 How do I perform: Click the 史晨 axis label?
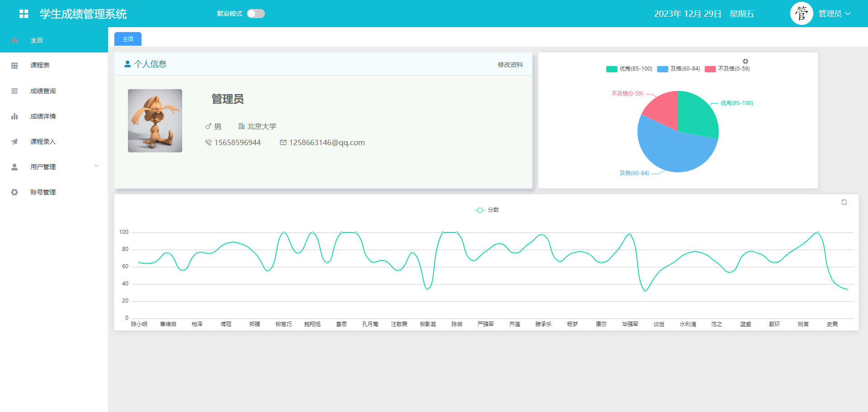pyautogui.click(x=832, y=324)
